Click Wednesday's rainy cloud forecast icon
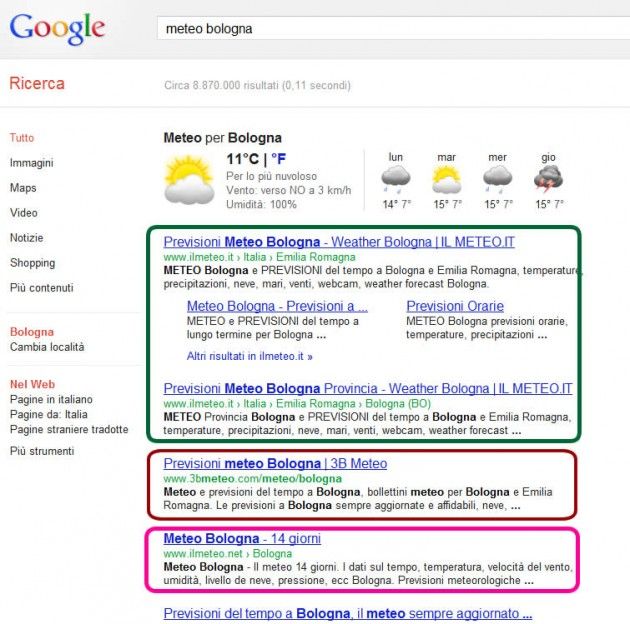630x624 pixels. point(497,179)
